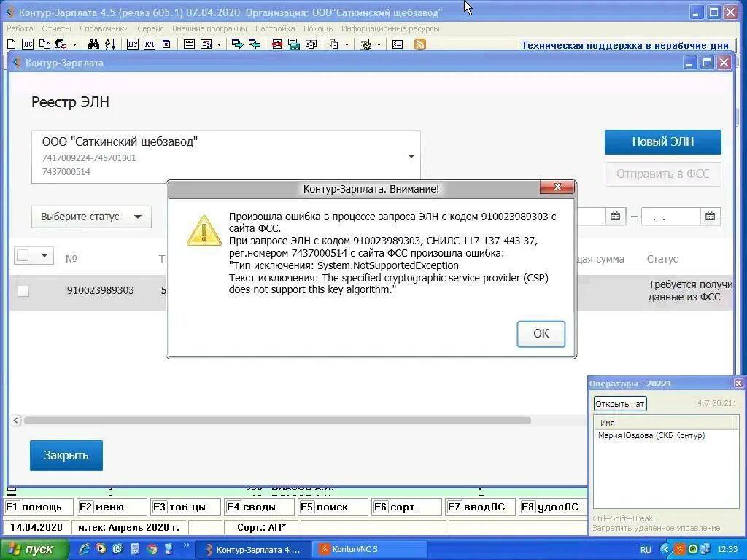Open the Справочники menu
747x560 pixels.
click(104, 28)
